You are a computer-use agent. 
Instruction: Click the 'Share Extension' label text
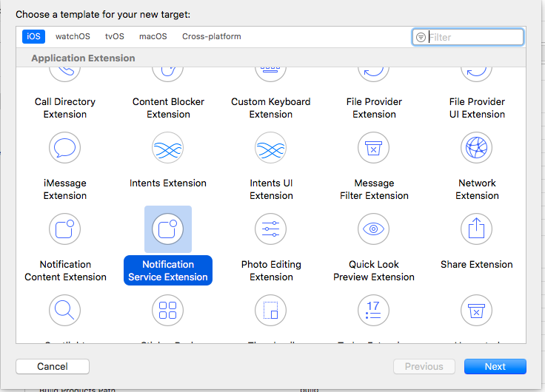pos(477,265)
